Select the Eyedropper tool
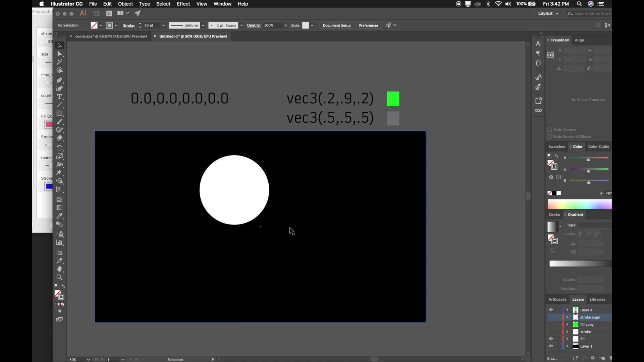This screenshot has width=644, height=362. point(59,216)
